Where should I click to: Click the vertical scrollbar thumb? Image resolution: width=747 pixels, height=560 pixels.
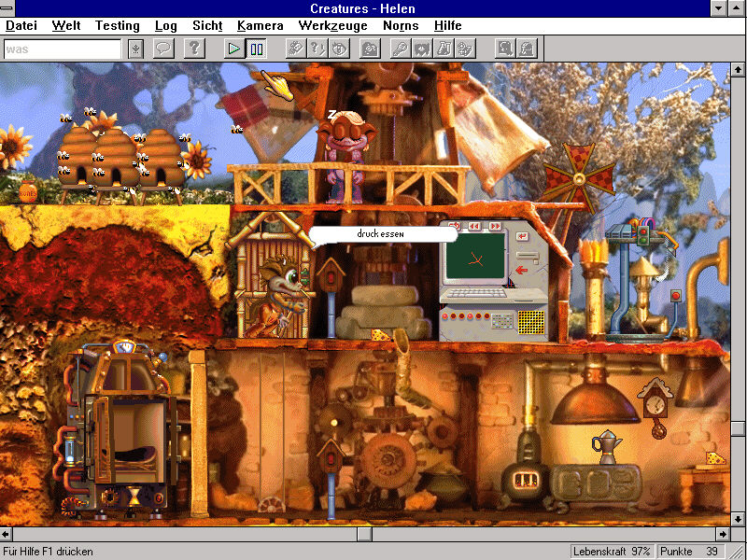pyautogui.click(x=738, y=428)
